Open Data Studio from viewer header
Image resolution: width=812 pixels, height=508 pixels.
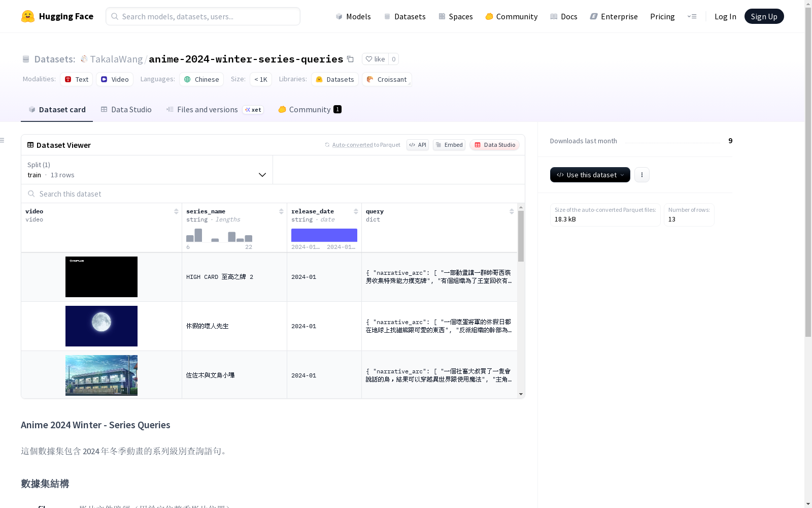coord(494,145)
